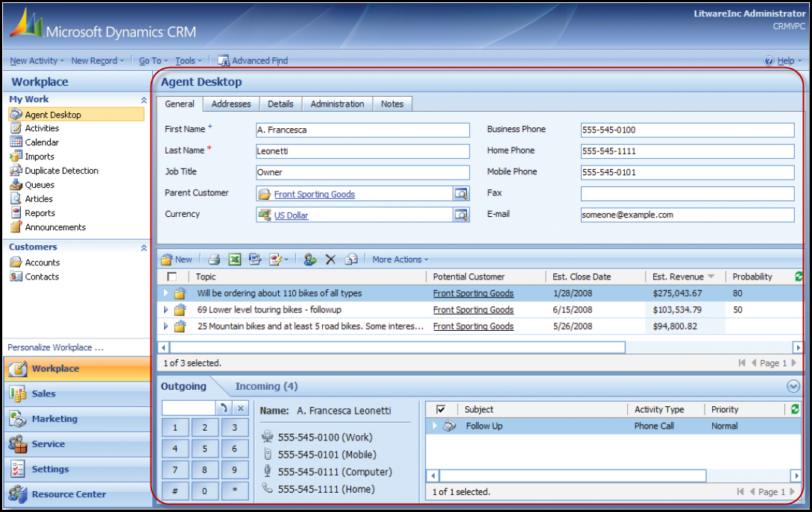Collapse the call panel with round chevron
Image resolution: width=812 pixels, height=512 pixels.
click(793, 386)
